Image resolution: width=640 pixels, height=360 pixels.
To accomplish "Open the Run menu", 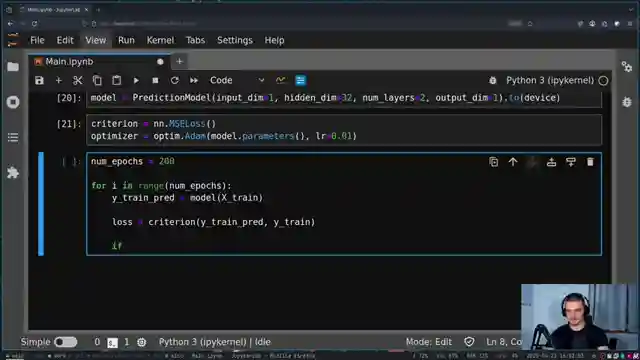I will click(126, 40).
